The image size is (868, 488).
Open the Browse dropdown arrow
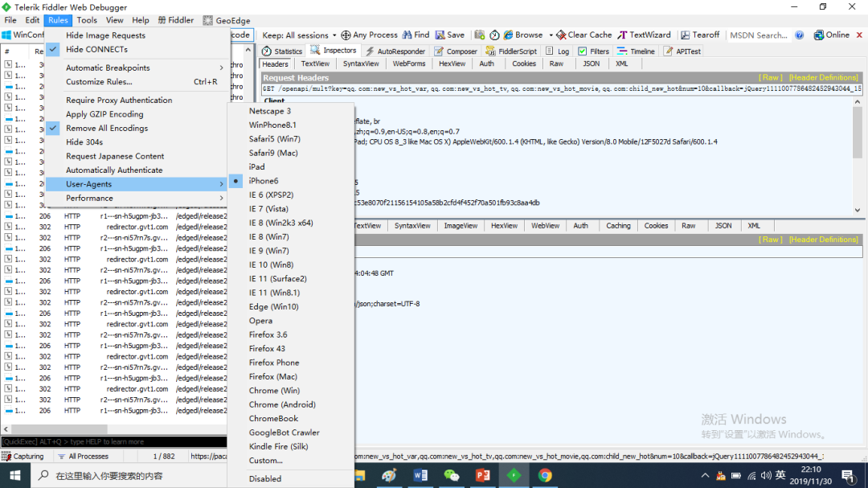point(551,35)
